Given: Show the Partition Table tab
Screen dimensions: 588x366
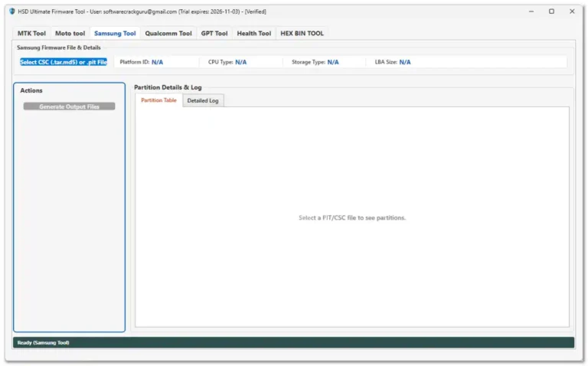Looking at the screenshot, I should tap(158, 100).
